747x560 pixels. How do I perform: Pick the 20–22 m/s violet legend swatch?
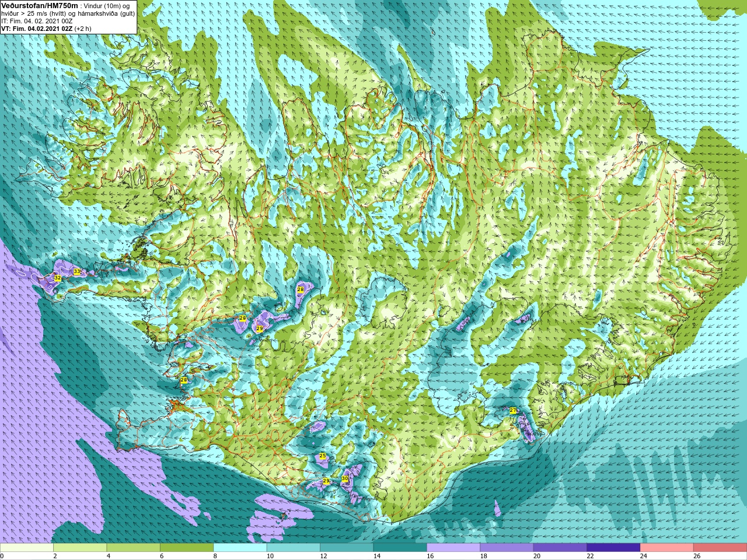(560, 548)
